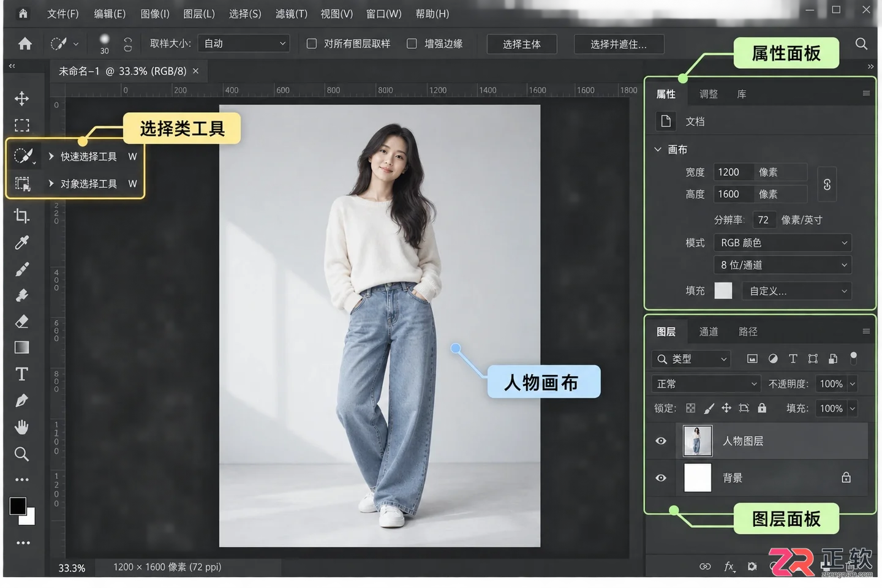Collapse the 画布 section chevron
Image resolution: width=882 pixels, height=588 pixels.
point(658,149)
